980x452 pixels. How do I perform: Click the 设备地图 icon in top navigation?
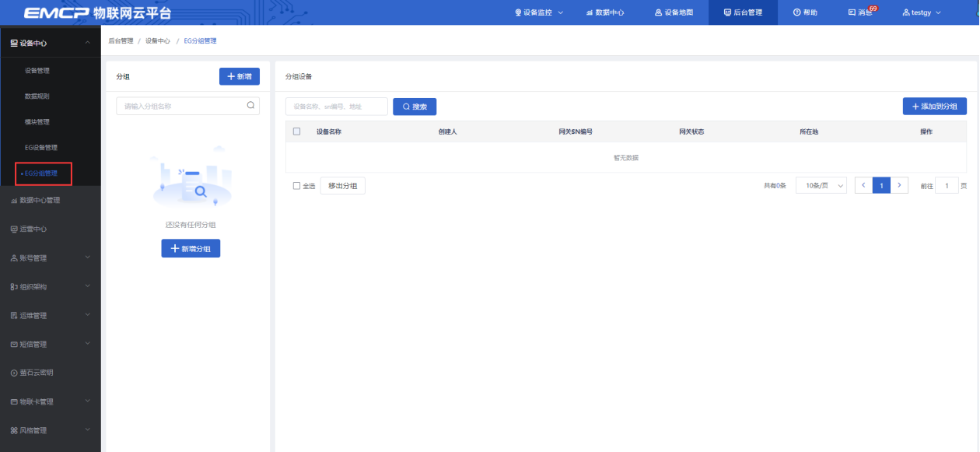[658, 12]
